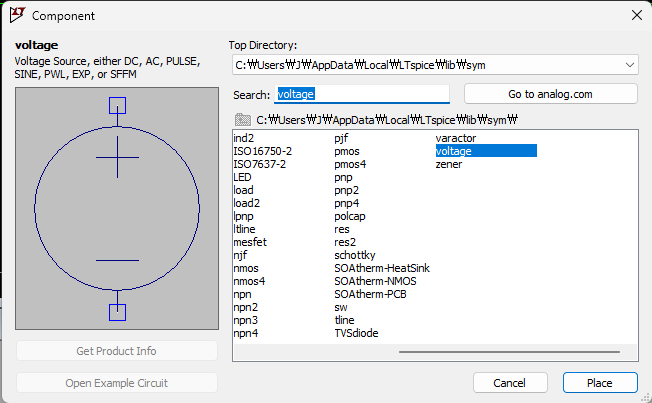The image size is (652, 403).
Task: Click the horizontal scrollbar of the component list
Action: click(x=509, y=352)
